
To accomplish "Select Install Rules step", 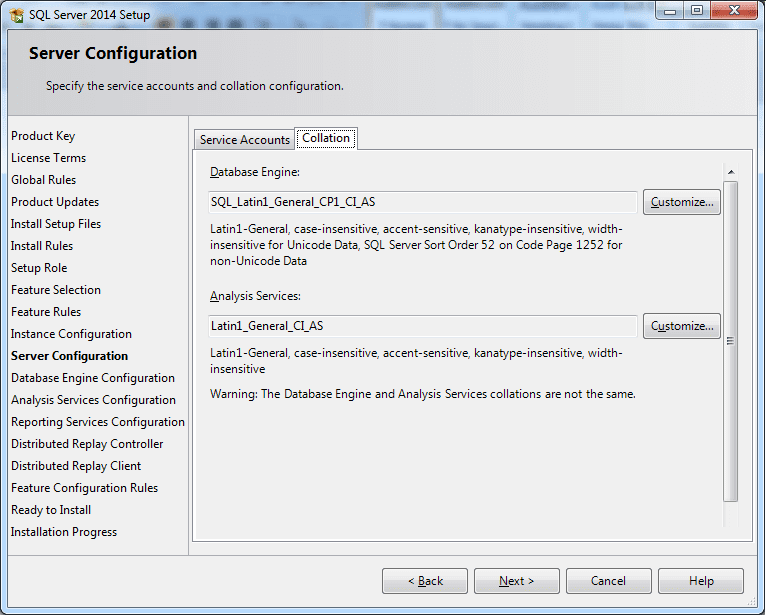I will (42, 246).
